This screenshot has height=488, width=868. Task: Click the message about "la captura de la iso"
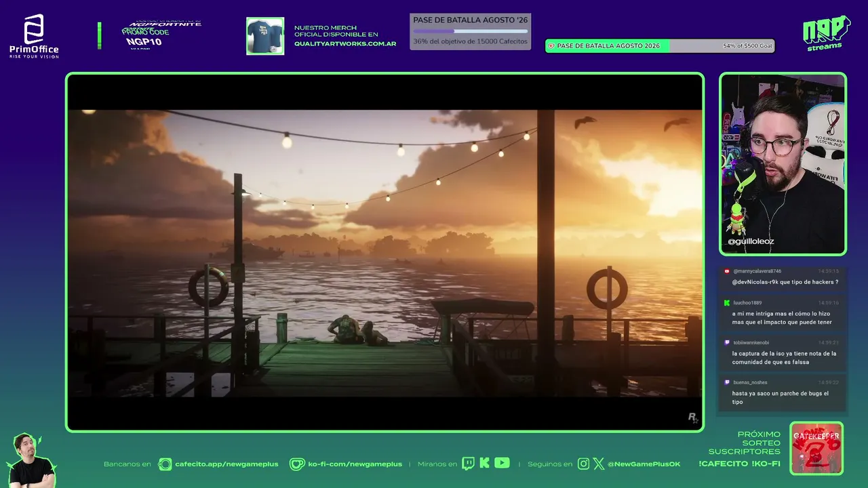(x=784, y=358)
